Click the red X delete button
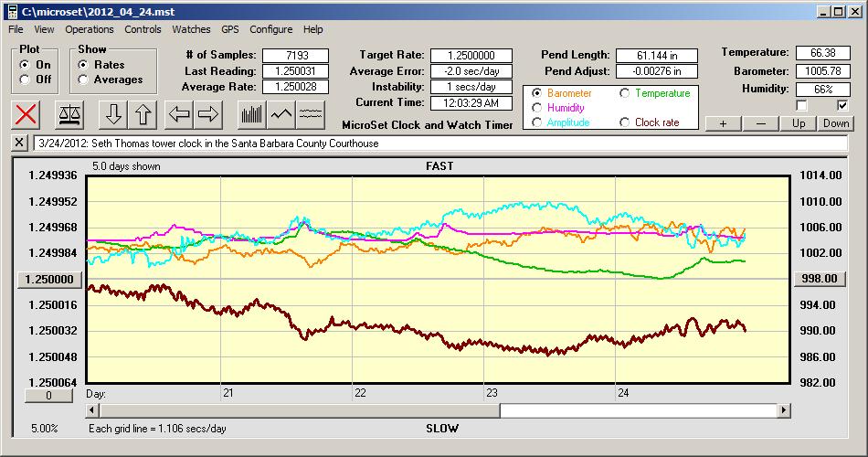Viewport: 868px width, 457px height. [26, 114]
